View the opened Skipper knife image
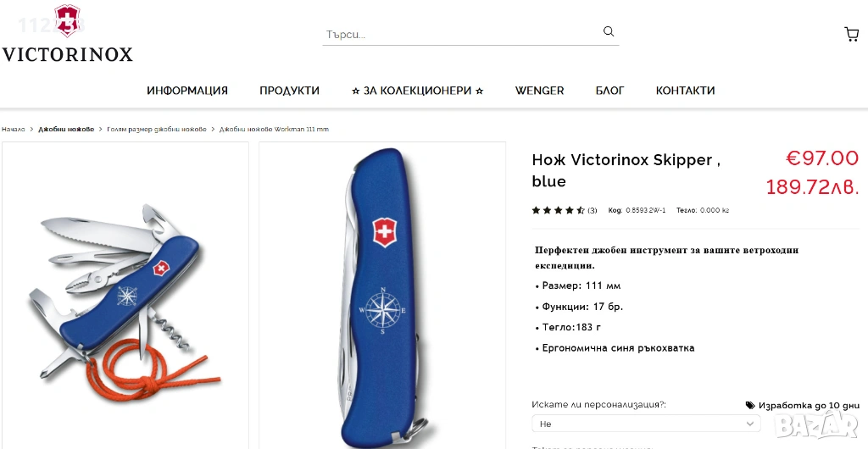Image resolution: width=868 pixels, height=449 pixels. (125, 296)
